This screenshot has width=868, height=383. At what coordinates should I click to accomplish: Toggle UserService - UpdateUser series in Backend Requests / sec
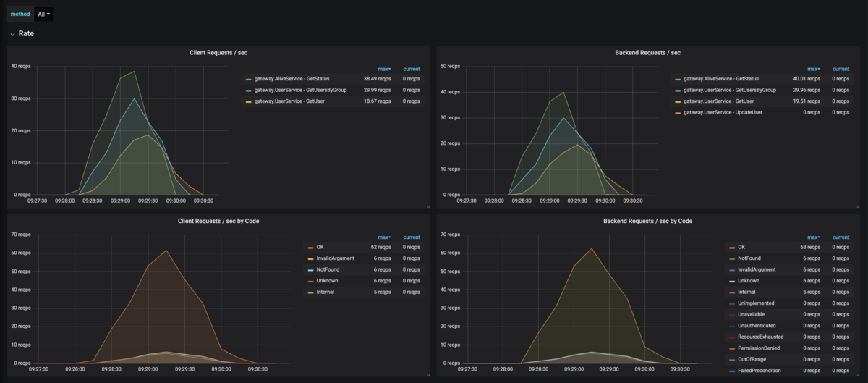(722, 112)
